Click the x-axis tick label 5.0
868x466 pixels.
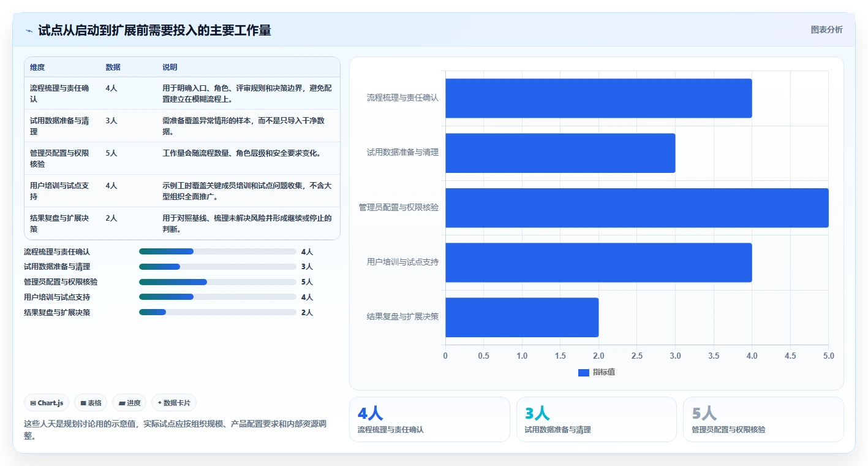(828, 356)
